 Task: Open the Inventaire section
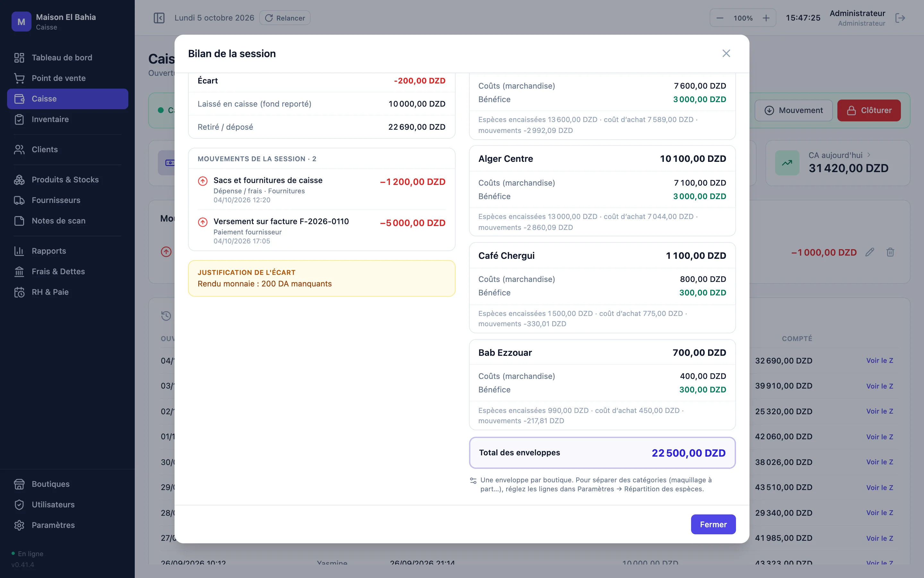pos(68,119)
